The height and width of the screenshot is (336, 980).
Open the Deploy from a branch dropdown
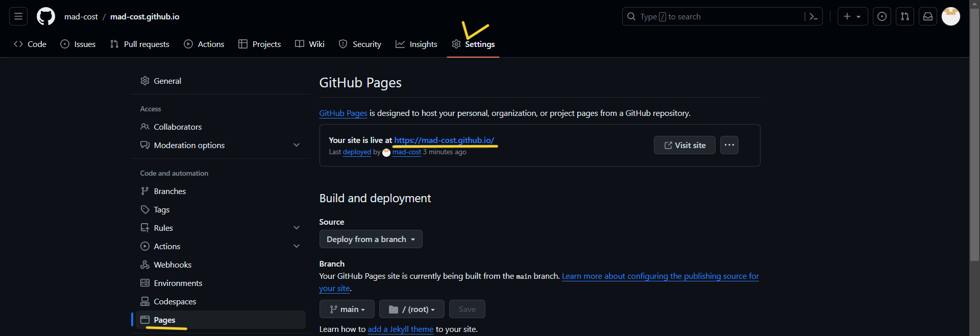[x=371, y=239]
